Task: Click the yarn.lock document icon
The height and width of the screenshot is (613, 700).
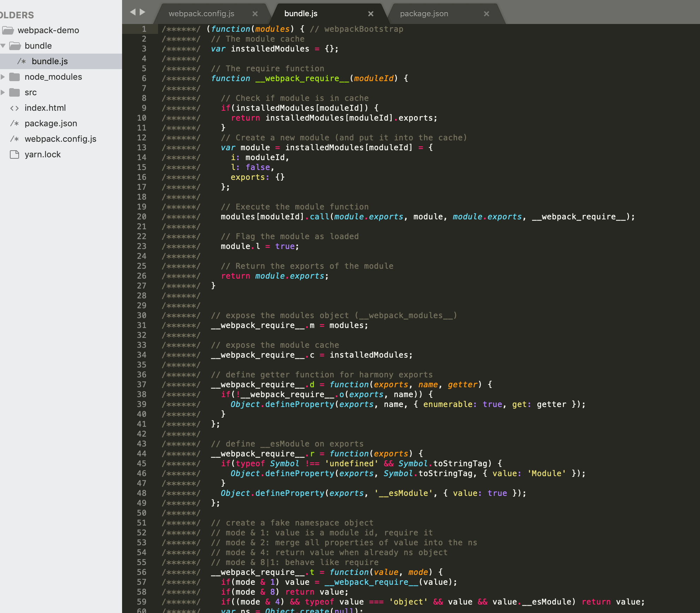Action: [14, 154]
